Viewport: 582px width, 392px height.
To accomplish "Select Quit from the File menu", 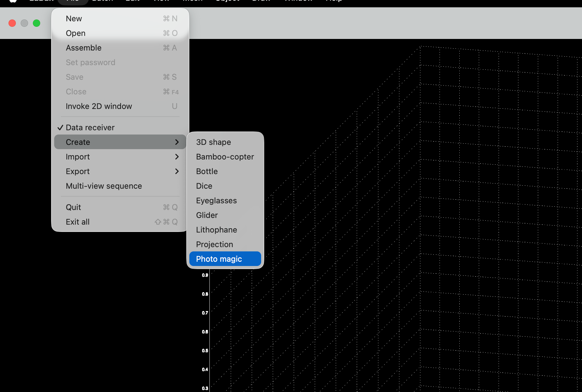I will coord(120,207).
